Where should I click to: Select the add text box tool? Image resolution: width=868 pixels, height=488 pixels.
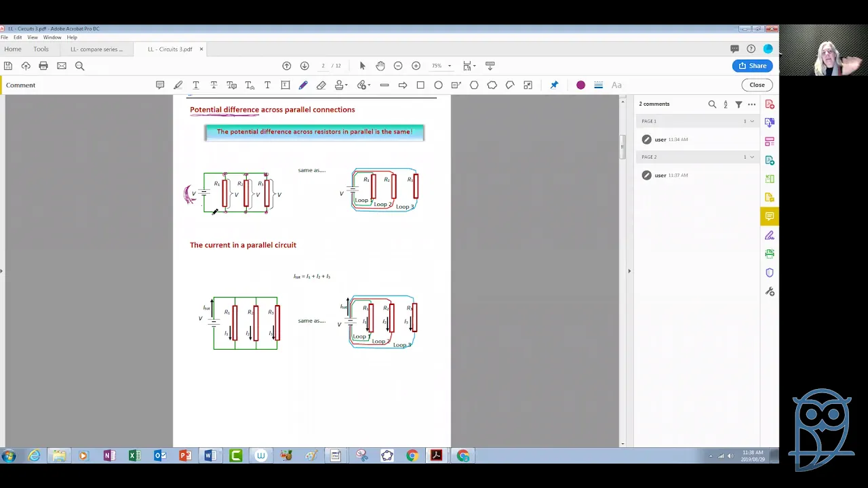click(x=285, y=85)
